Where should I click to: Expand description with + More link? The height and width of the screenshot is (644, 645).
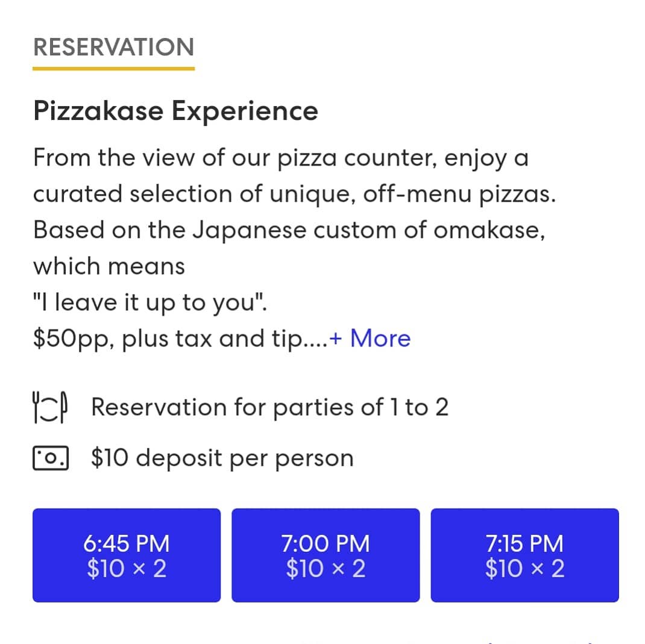click(x=370, y=339)
